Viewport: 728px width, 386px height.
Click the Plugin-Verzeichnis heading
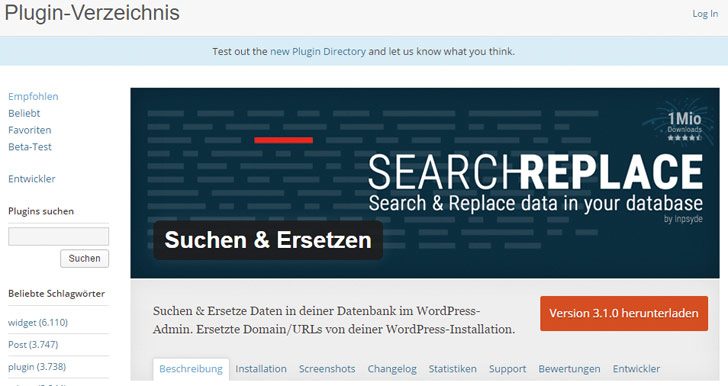click(92, 13)
